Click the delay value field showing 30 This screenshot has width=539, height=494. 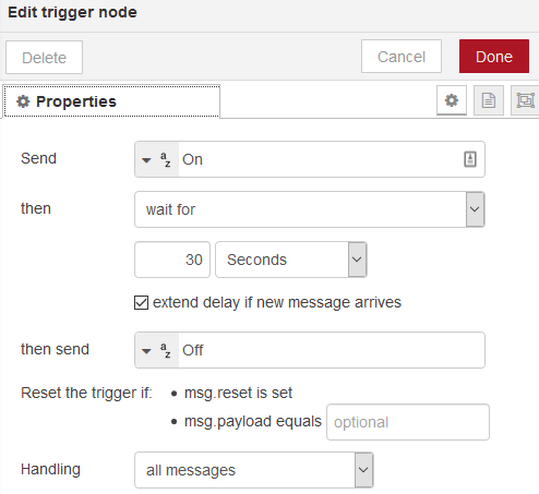[172, 260]
